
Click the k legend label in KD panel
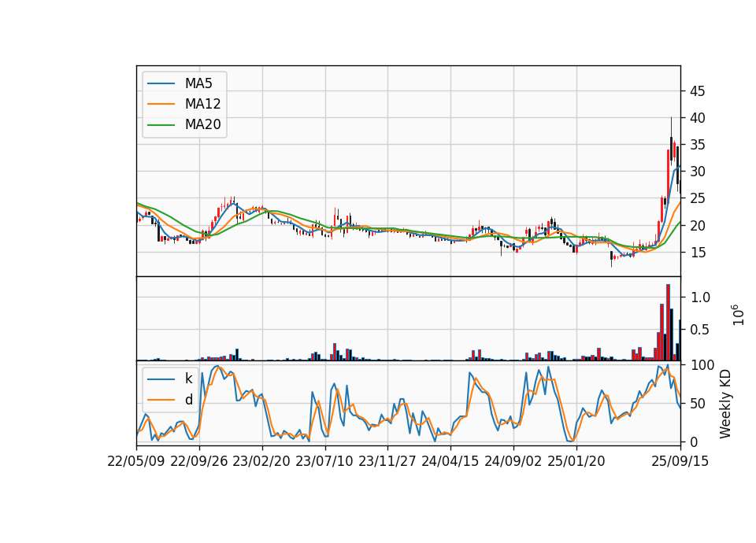coord(188,379)
